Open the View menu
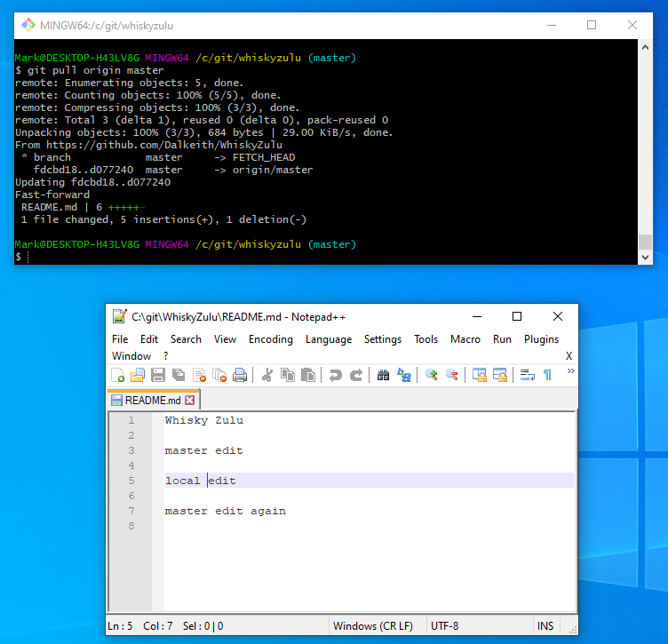 coord(225,339)
